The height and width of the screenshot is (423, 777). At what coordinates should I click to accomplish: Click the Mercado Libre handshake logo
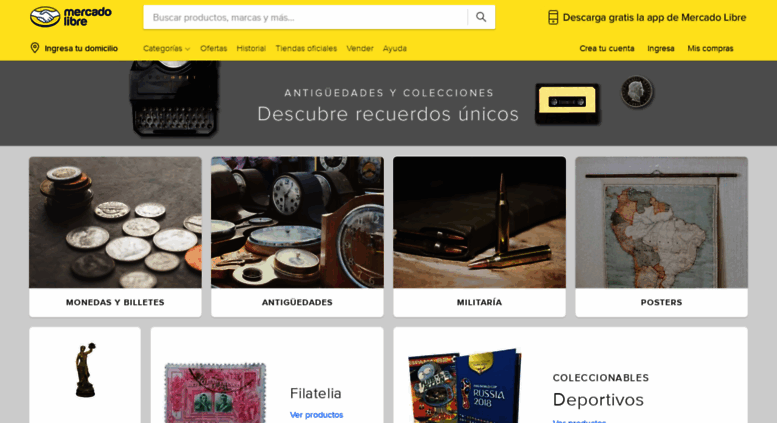click(70, 17)
